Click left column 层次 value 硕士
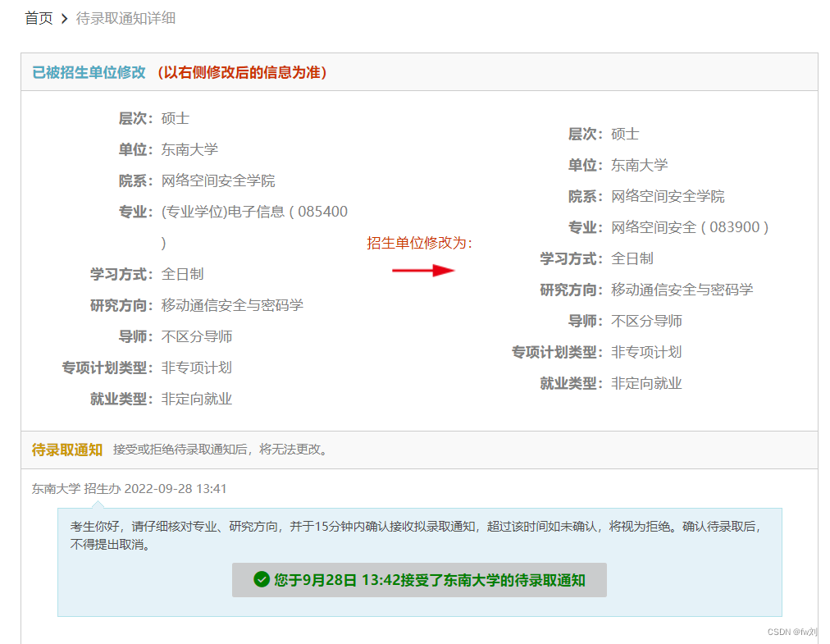The width and height of the screenshot is (830, 644). (x=176, y=118)
